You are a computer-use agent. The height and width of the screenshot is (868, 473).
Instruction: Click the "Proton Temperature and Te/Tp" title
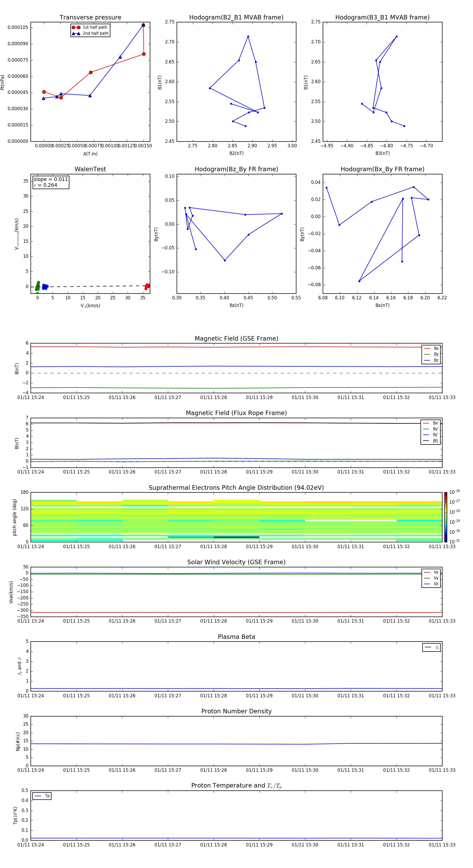(x=236, y=785)
